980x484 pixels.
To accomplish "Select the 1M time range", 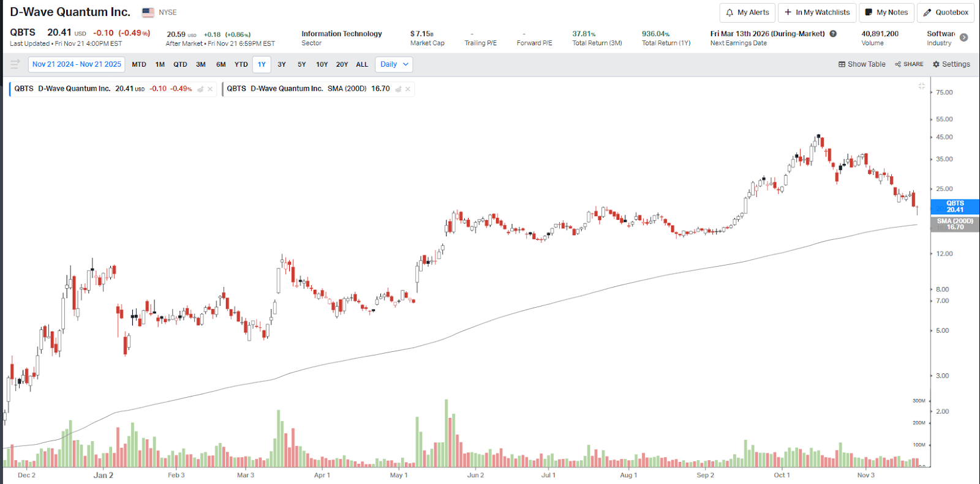I will pyautogui.click(x=160, y=64).
